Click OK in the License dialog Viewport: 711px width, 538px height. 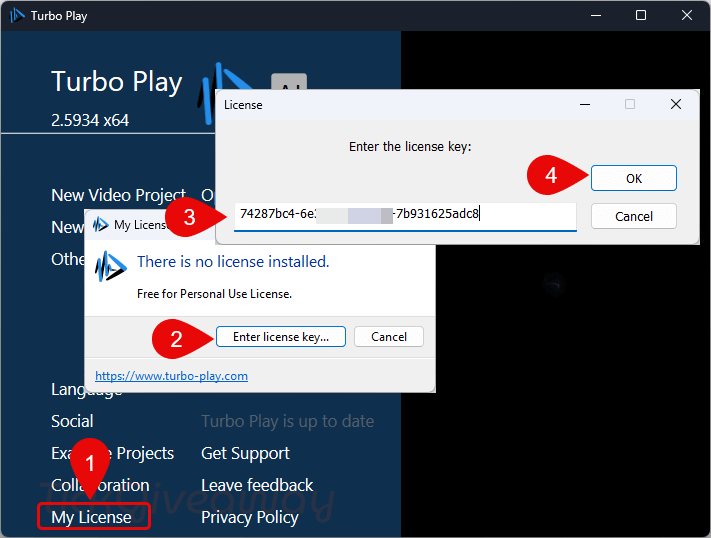633,178
